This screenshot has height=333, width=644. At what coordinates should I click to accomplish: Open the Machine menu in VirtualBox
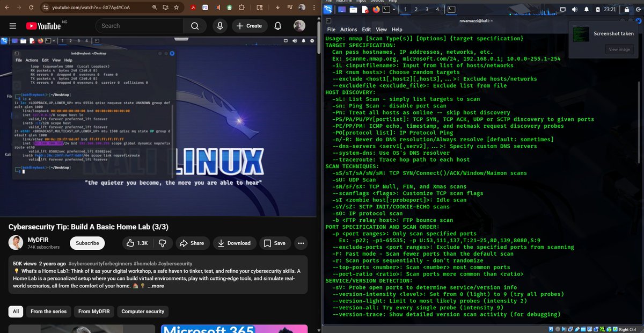[x=344, y=2]
